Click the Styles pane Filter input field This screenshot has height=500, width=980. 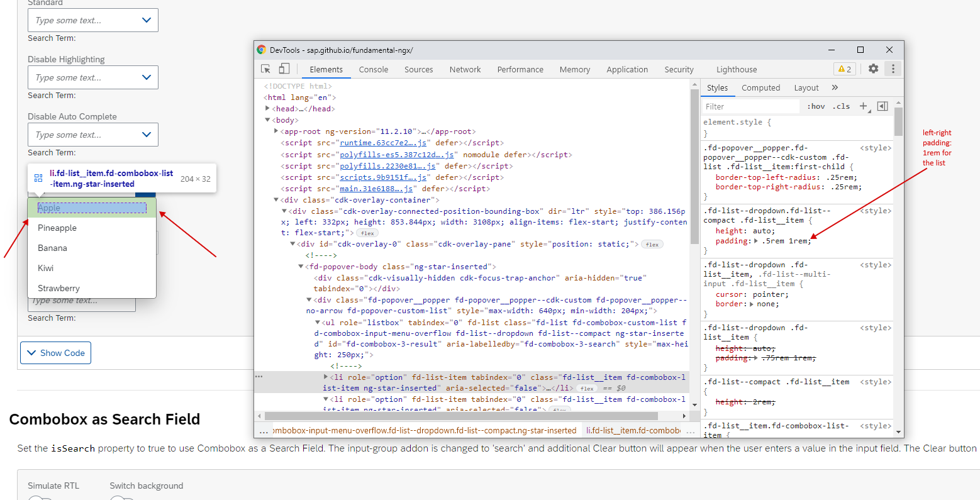pyautogui.click(x=751, y=106)
